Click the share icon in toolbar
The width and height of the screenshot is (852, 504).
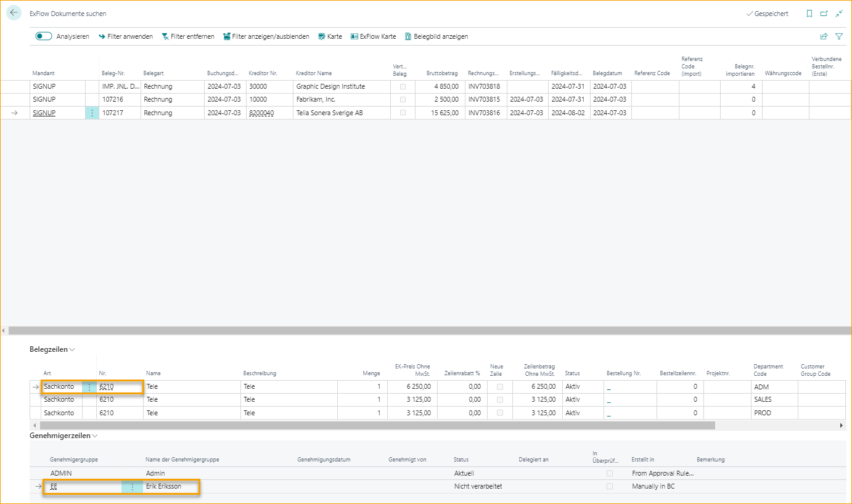click(x=824, y=36)
